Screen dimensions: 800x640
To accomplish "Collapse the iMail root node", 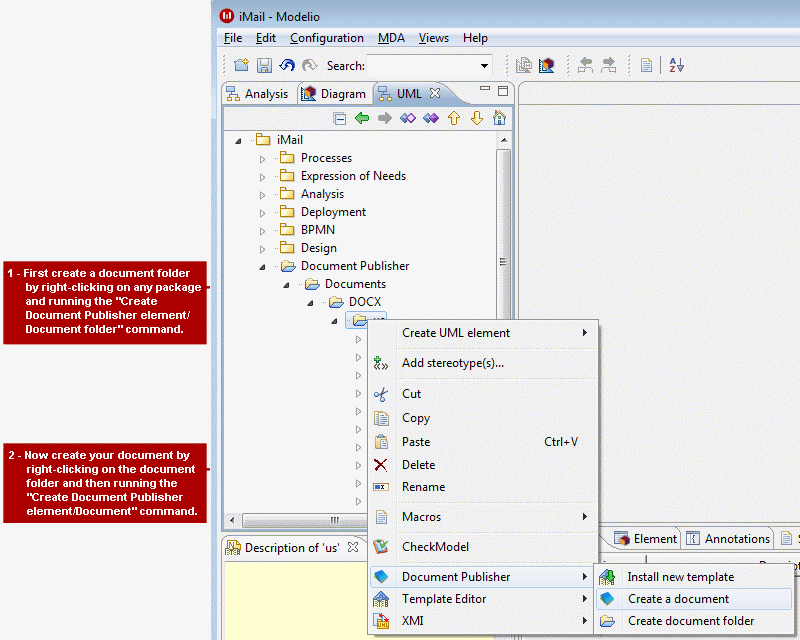I will (238, 140).
